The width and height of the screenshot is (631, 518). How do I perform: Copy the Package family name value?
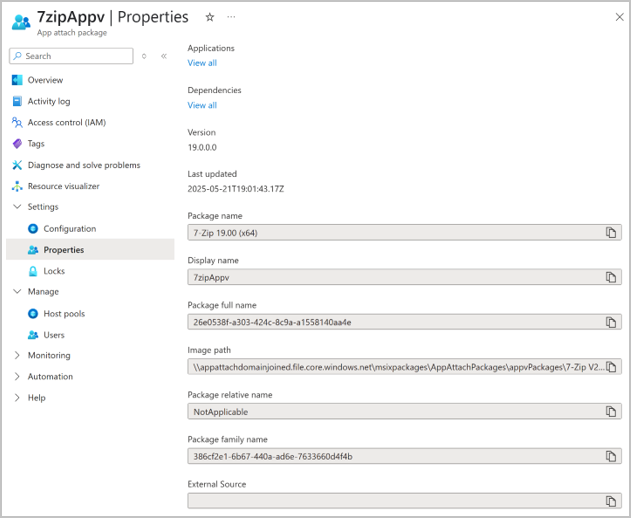611,456
